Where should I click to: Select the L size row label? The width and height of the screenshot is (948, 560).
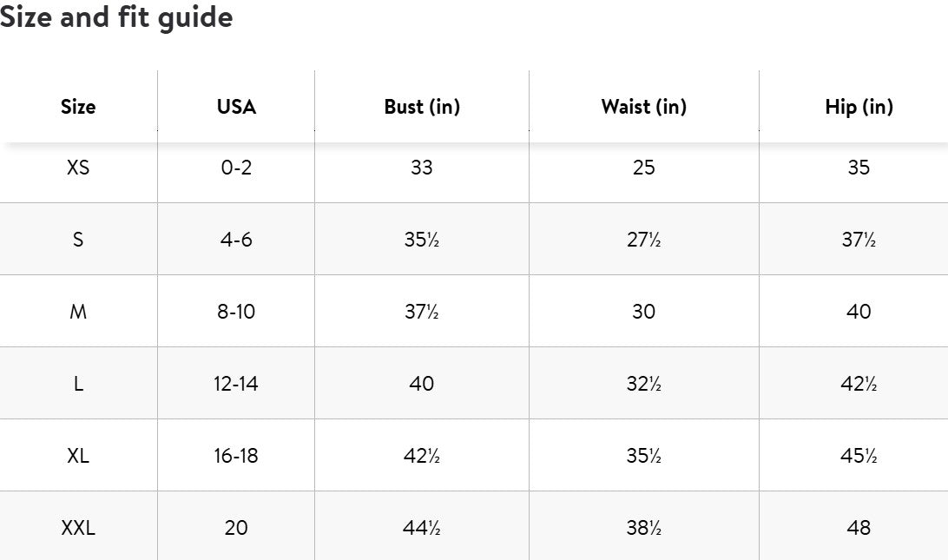(78, 384)
